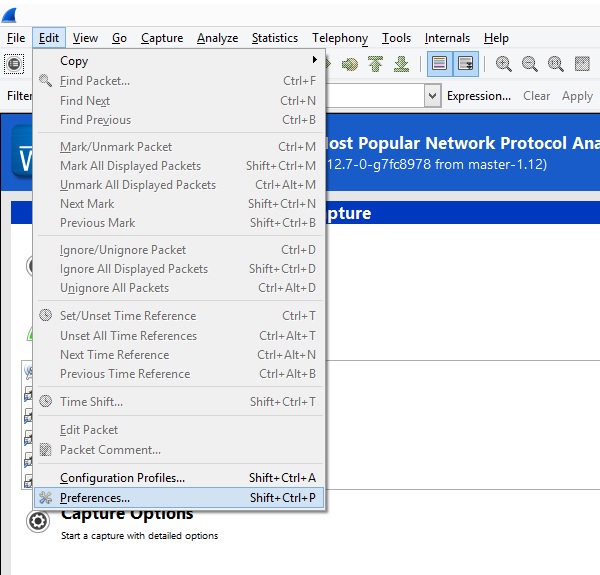Select Previous Mark entry
600x575 pixels.
click(x=179, y=223)
